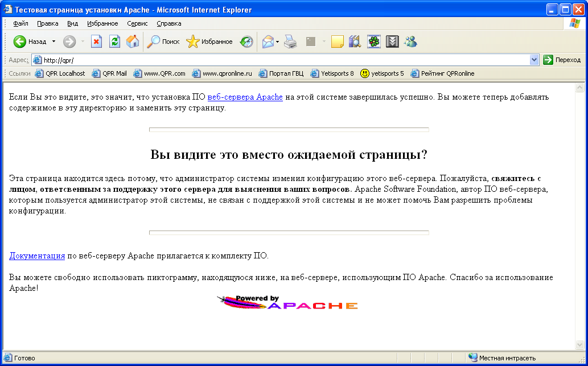Click the Переход go button
Viewport: 588px width, 366px height.
coord(562,60)
